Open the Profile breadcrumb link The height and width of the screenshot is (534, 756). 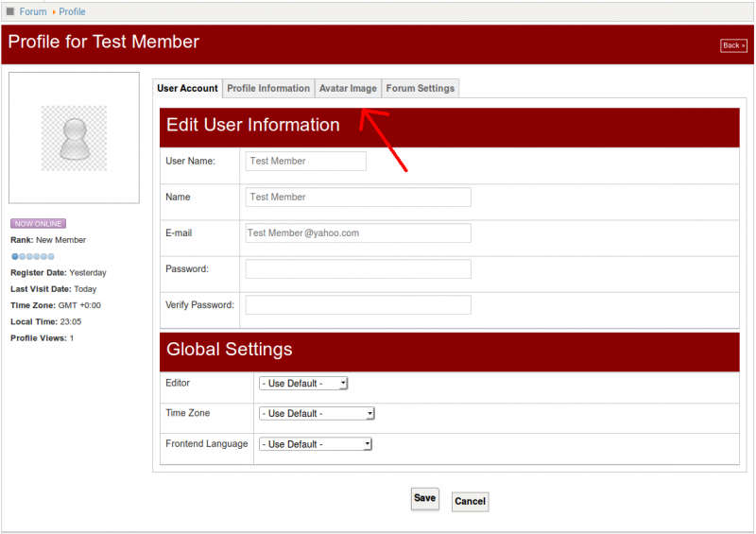(72, 11)
